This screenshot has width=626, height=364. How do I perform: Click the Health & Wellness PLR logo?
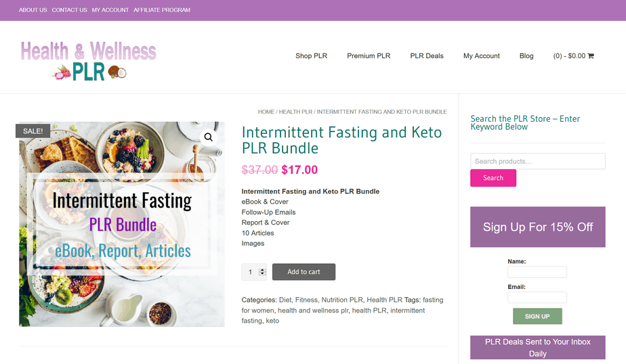coord(89,60)
